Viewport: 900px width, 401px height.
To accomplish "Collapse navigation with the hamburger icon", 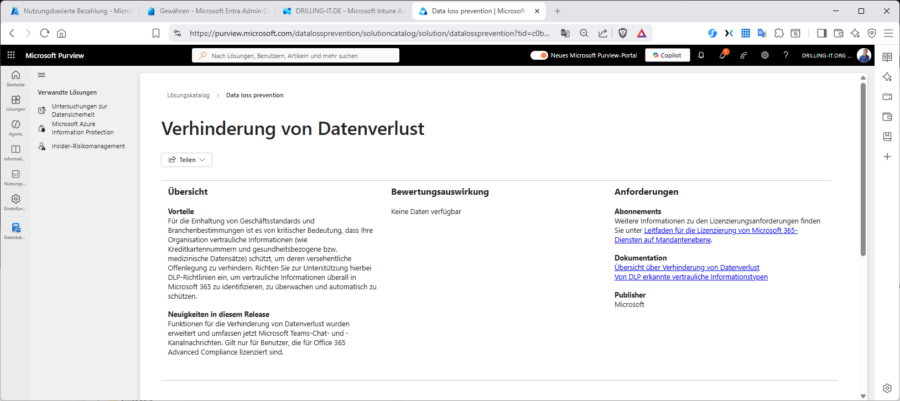I will pyautogui.click(x=41, y=75).
